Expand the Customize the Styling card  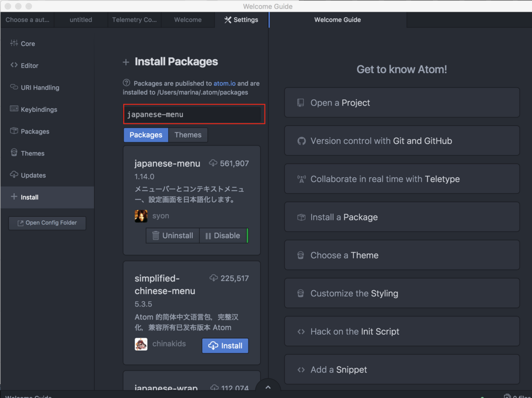click(402, 293)
